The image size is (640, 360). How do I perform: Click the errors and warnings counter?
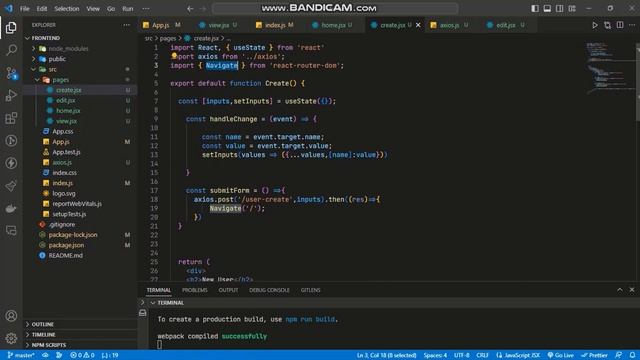[x=82, y=355]
